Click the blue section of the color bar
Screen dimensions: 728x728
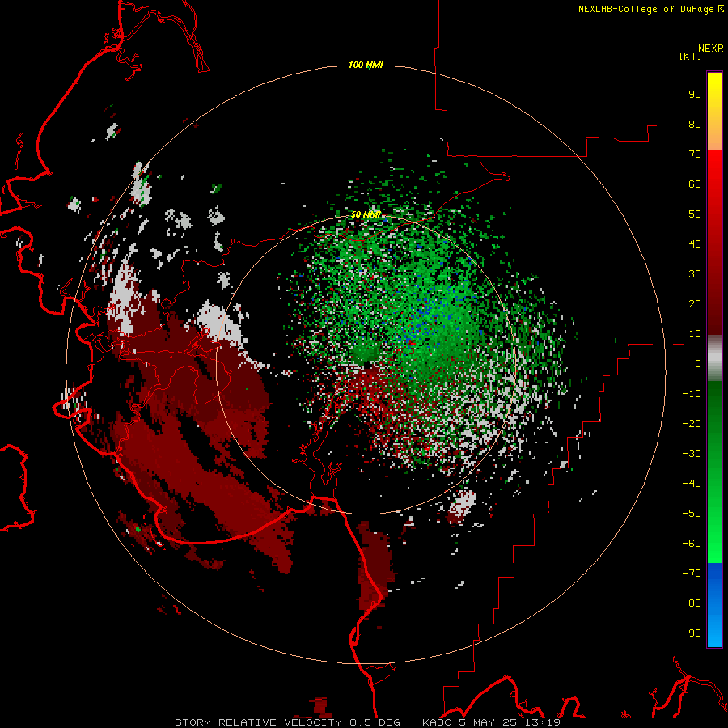[714, 605]
